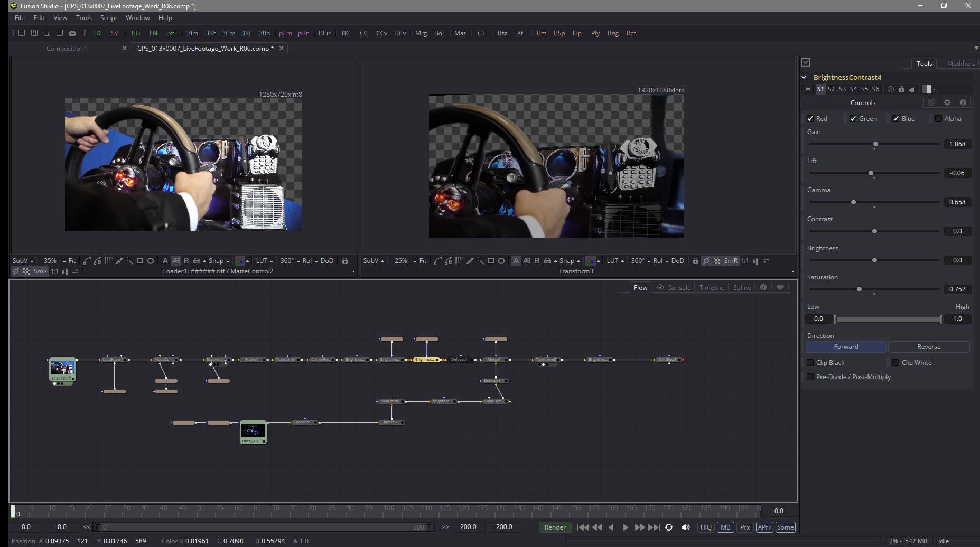980x547 pixels.
Task: Click the comment bubble icon beside Spline tab
Action: click(x=780, y=287)
